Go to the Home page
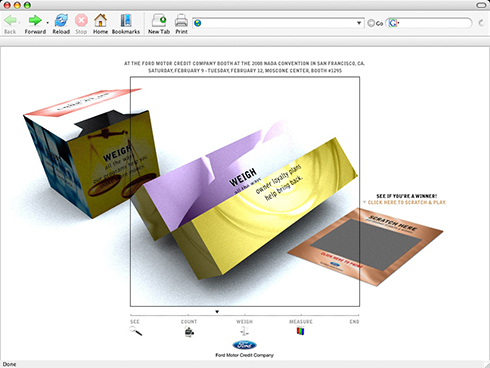This screenshot has height=368, width=490. coord(100,24)
